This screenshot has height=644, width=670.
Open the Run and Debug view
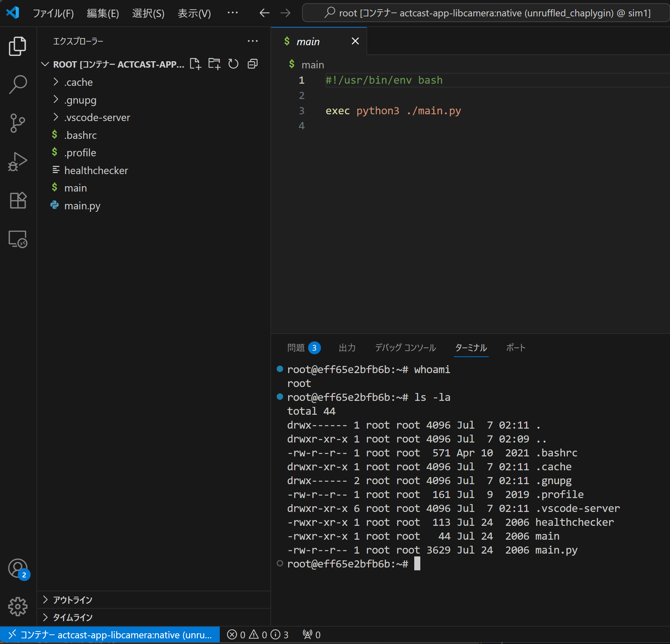click(17, 161)
